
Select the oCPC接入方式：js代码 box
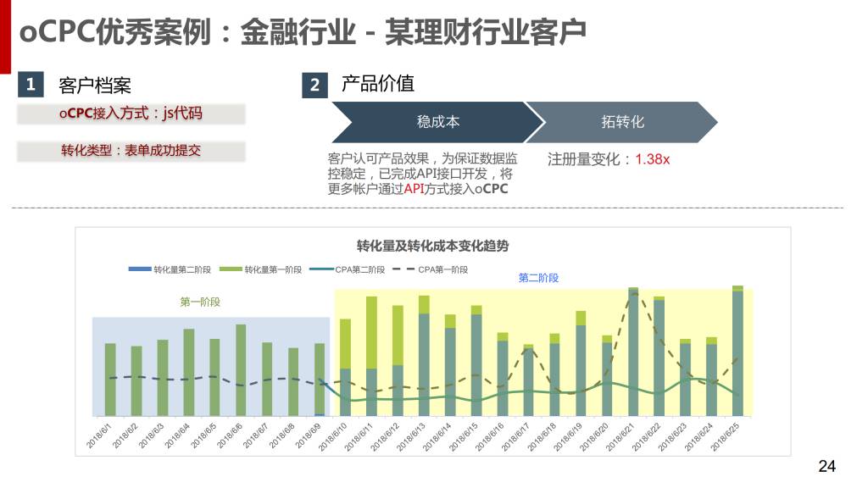[x=131, y=114]
